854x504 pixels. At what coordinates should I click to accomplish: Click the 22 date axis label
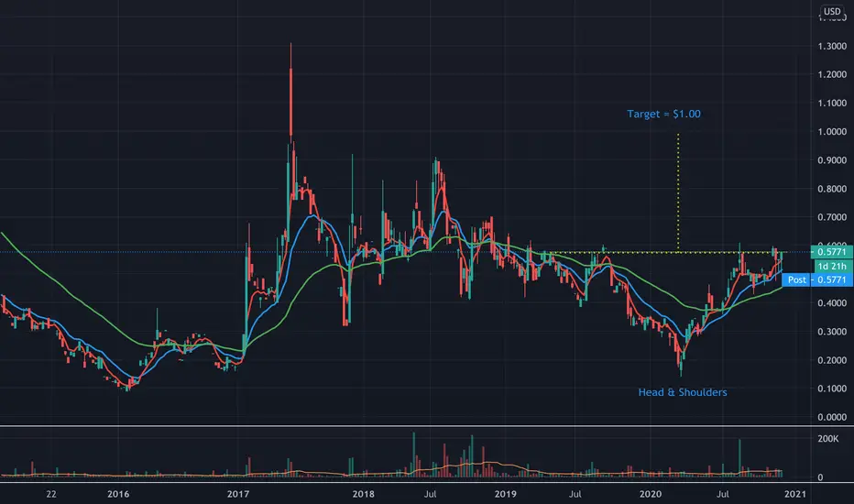coord(50,494)
